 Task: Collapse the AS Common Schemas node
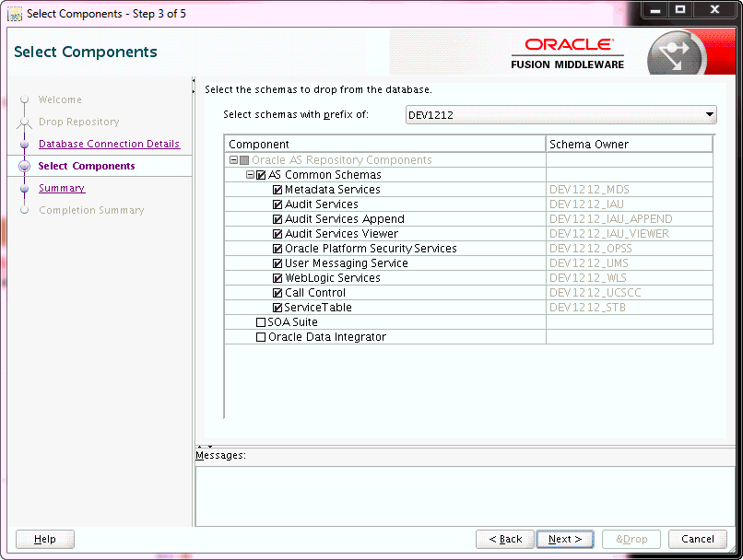pos(250,175)
